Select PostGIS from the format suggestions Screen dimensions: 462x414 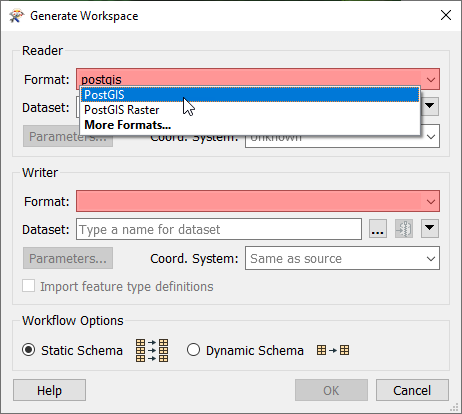(250, 95)
